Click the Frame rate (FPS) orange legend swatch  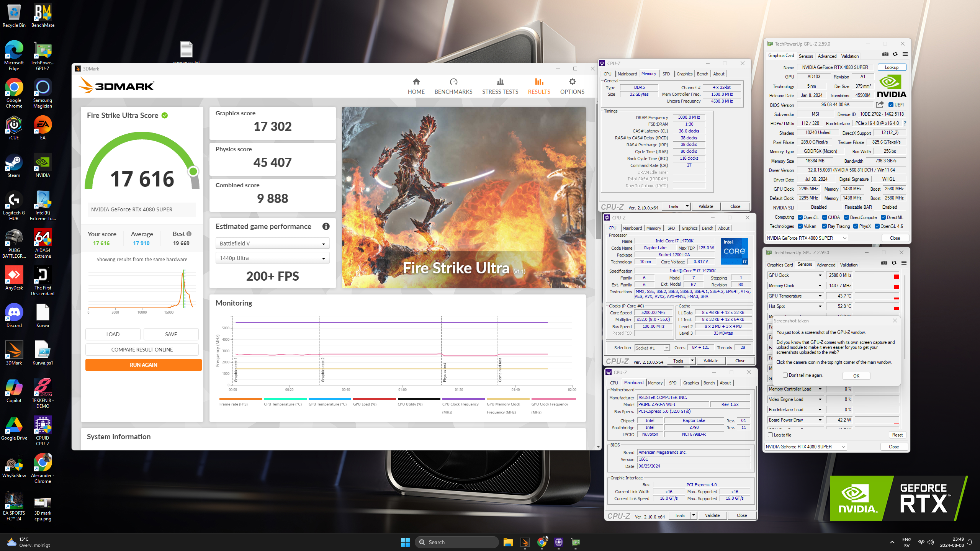click(x=240, y=399)
